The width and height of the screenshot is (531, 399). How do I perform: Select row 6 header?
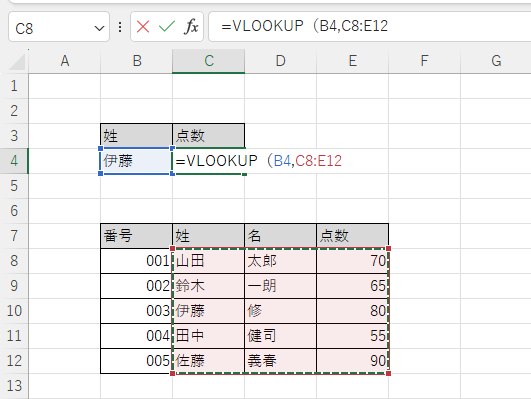pos(14,211)
